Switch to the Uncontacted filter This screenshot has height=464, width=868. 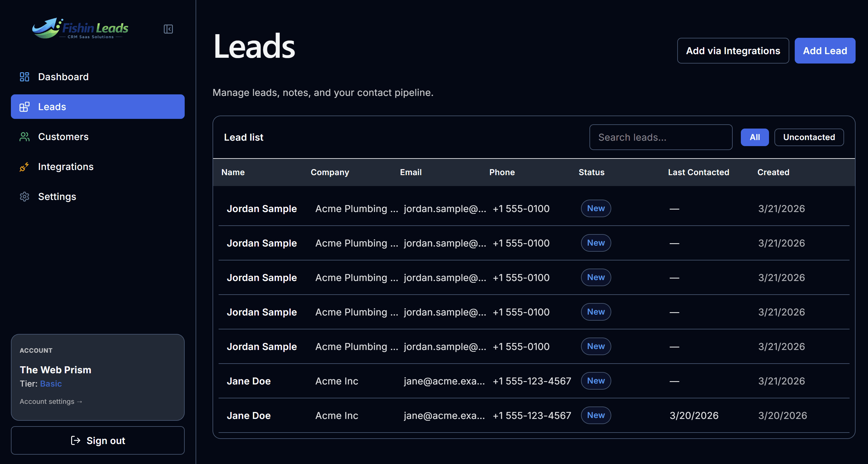tap(809, 137)
